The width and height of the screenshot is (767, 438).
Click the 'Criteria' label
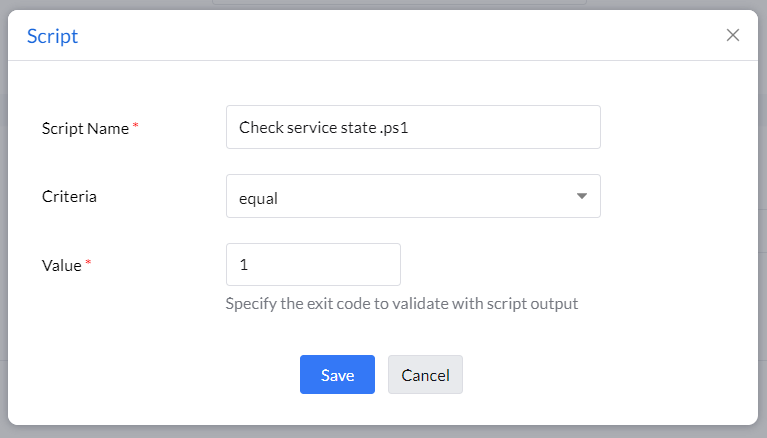[69, 196]
